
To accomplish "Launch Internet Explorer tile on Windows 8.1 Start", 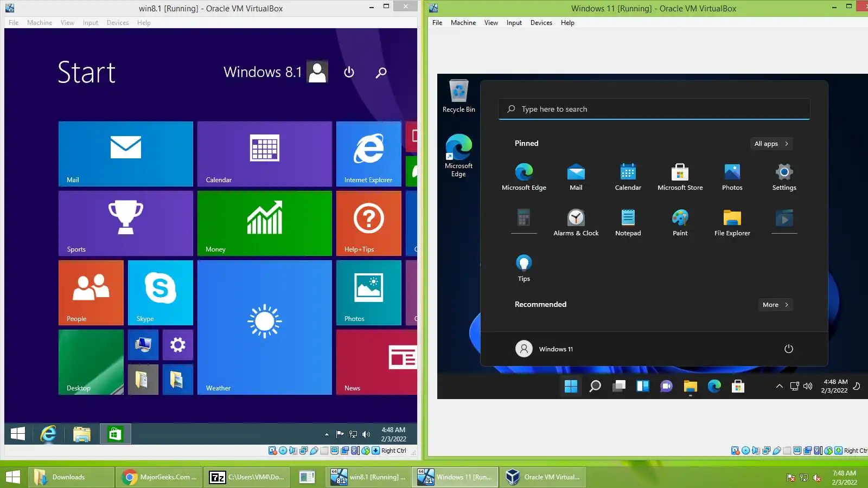I will (x=369, y=154).
